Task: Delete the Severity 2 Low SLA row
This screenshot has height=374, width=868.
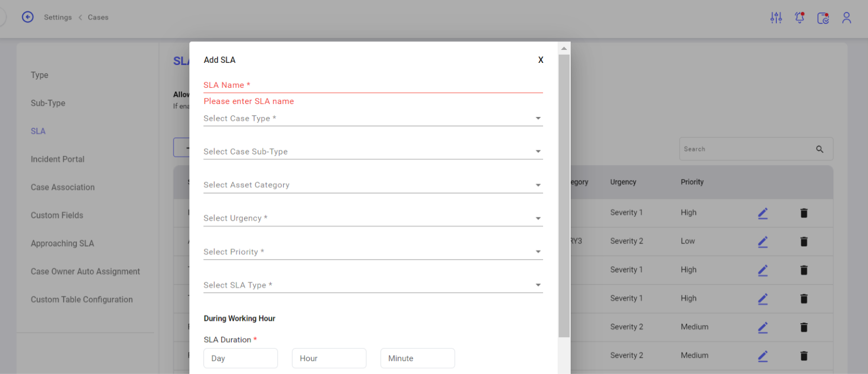Action: pos(804,241)
